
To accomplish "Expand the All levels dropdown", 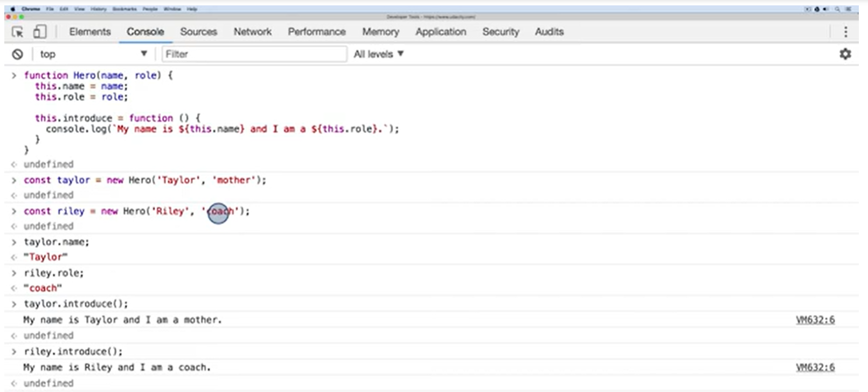I will [379, 54].
